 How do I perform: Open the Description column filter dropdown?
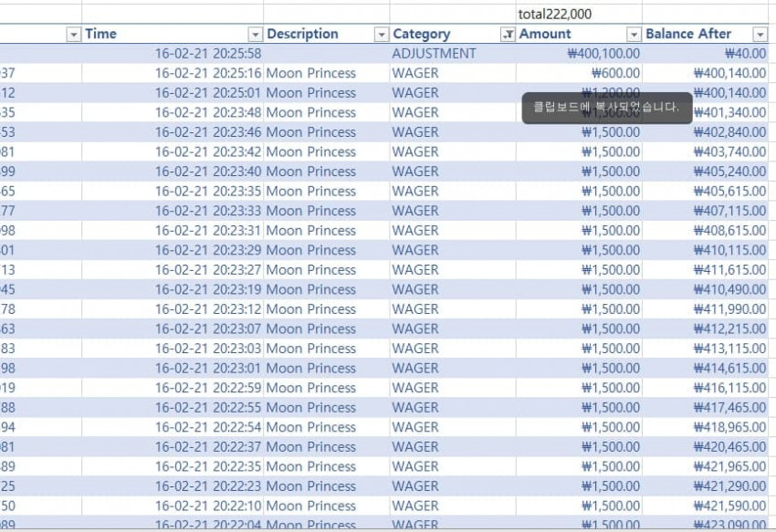click(x=382, y=34)
